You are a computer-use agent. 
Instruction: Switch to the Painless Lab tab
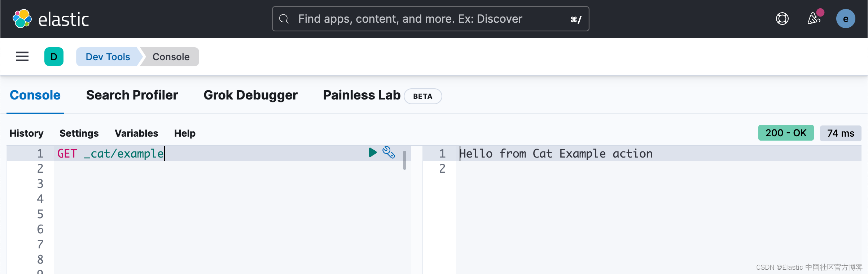pyautogui.click(x=361, y=95)
